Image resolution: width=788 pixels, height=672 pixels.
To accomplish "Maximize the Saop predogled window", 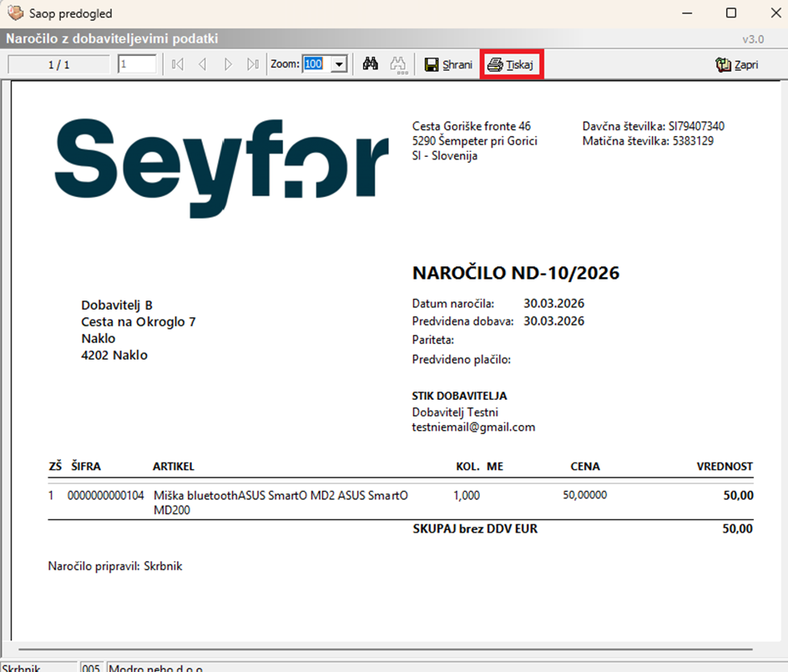I will tap(731, 13).
